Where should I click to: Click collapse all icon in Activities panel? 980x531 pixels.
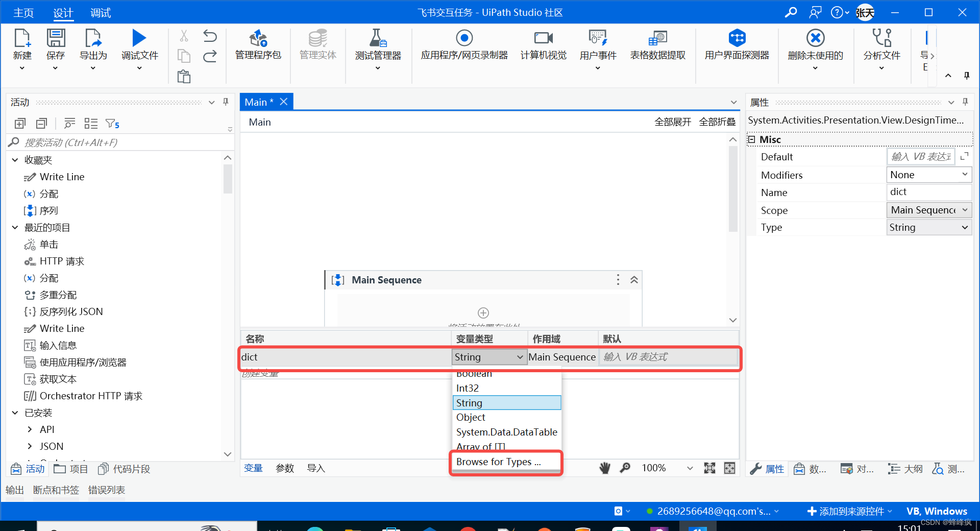tap(41, 123)
